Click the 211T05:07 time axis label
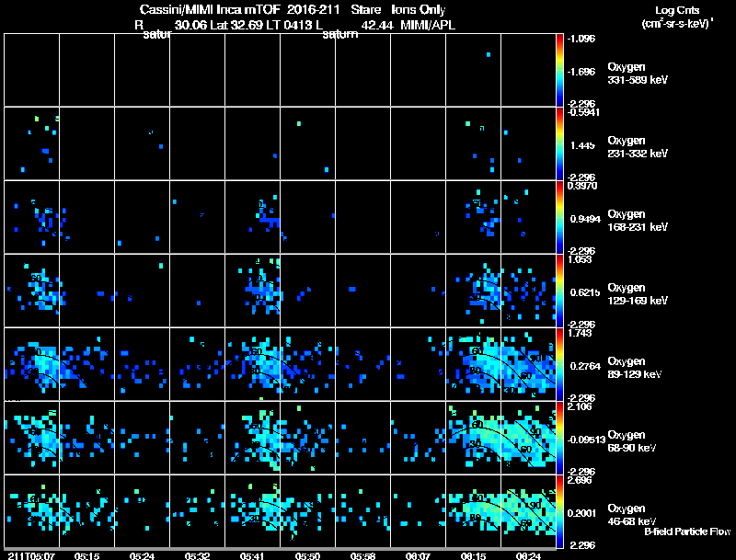This screenshot has width=736, height=560. tap(31, 556)
